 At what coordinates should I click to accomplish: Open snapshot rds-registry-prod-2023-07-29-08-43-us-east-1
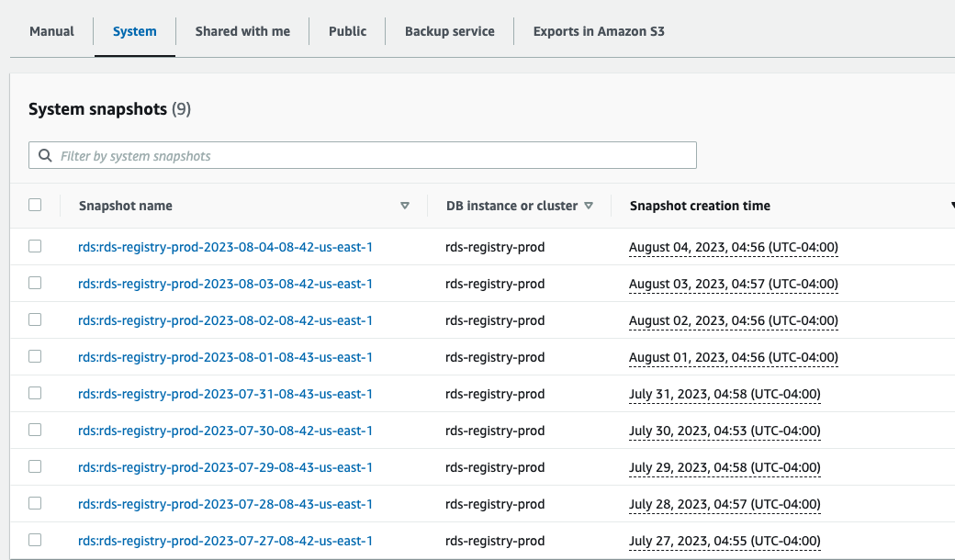click(225, 467)
